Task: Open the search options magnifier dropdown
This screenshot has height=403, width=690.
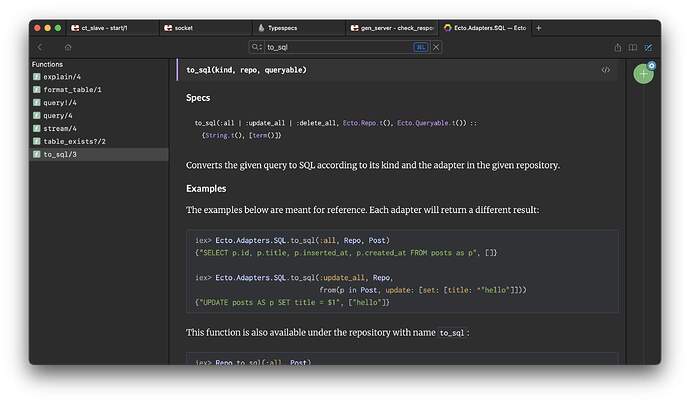Action: point(257,47)
